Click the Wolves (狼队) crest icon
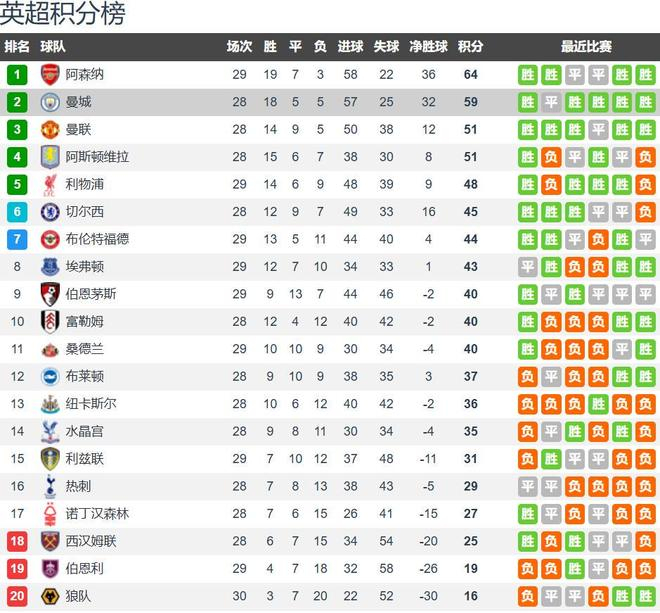 [50, 596]
